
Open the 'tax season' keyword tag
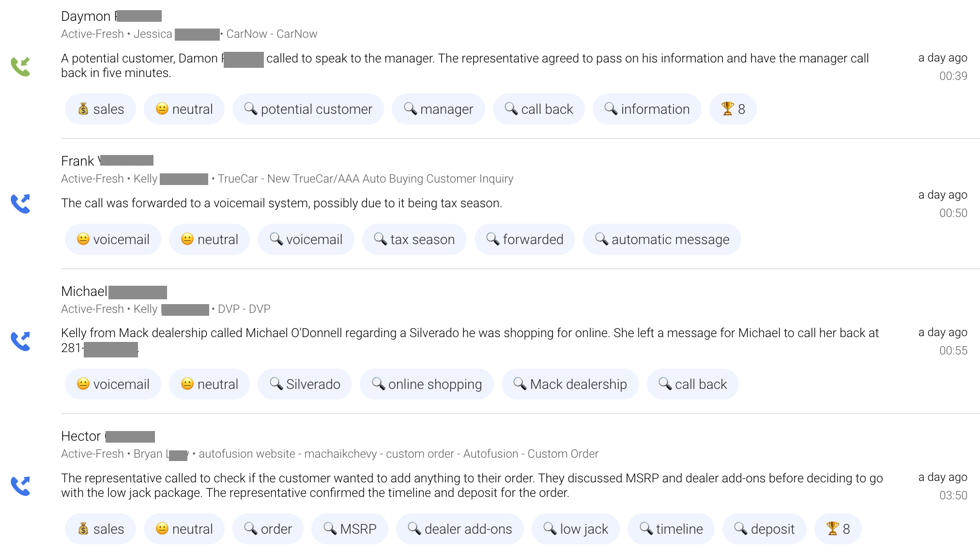point(414,239)
